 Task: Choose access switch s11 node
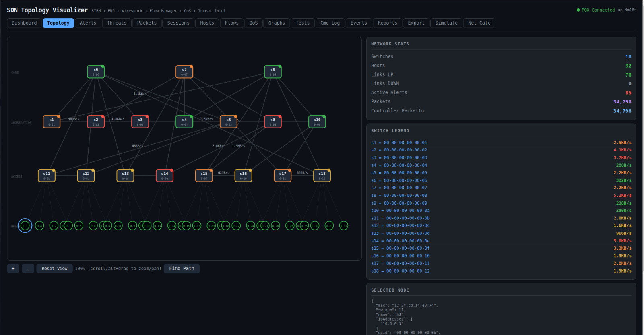click(x=47, y=176)
